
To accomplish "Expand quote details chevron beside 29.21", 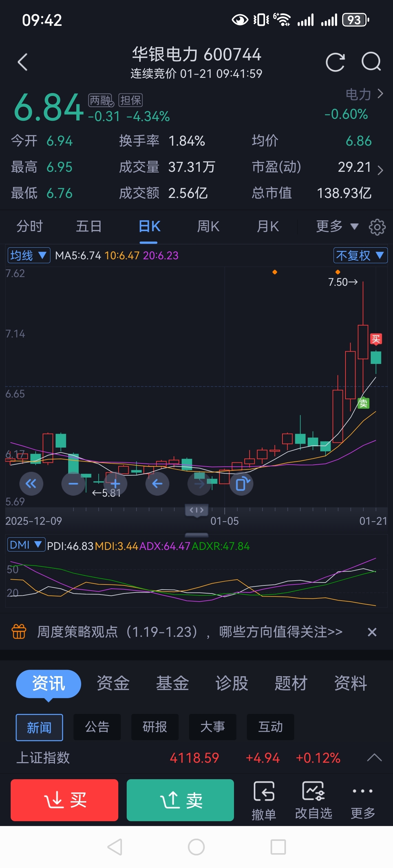I will (x=380, y=170).
